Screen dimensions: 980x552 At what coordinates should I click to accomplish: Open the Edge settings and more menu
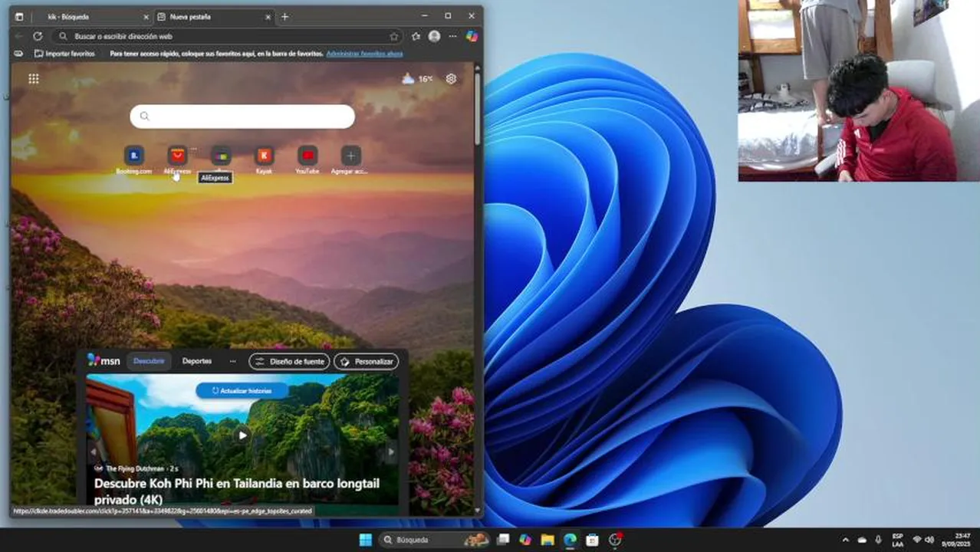pyautogui.click(x=452, y=36)
